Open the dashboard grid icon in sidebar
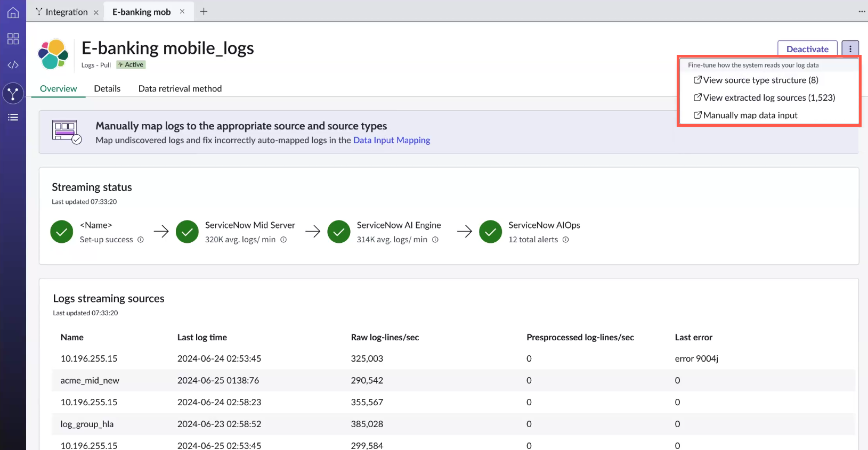 [13, 39]
